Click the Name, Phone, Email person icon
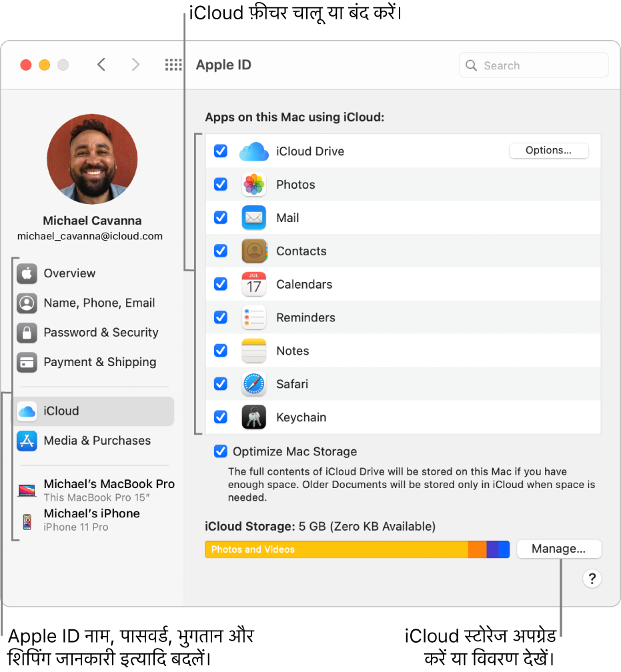 (x=27, y=303)
